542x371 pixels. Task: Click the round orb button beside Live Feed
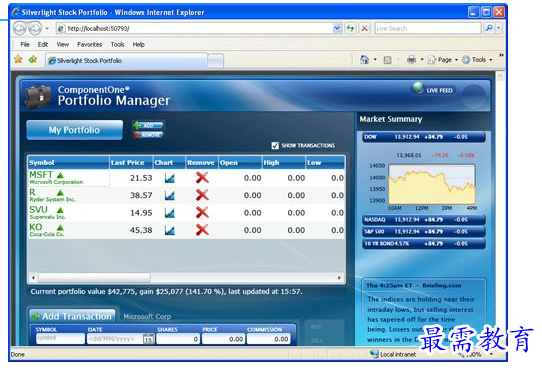point(474,95)
